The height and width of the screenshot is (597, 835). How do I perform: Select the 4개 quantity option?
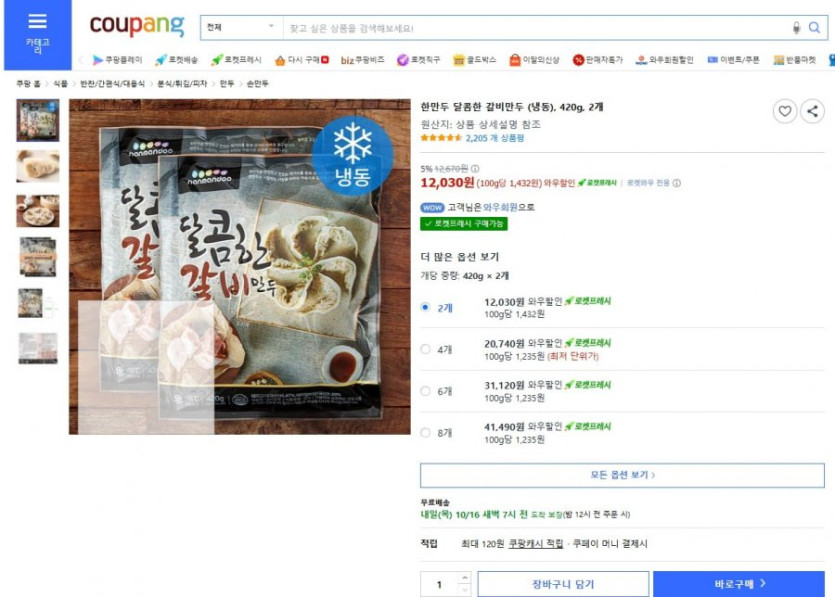pyautogui.click(x=425, y=349)
